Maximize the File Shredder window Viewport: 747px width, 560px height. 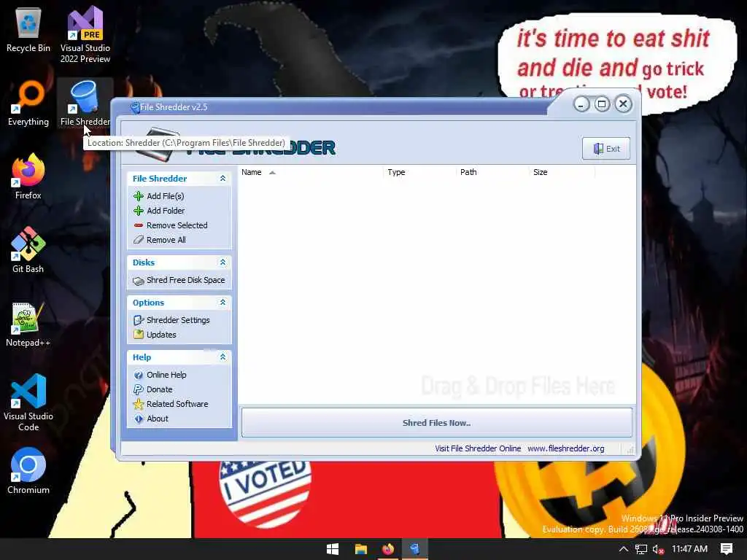(x=602, y=104)
